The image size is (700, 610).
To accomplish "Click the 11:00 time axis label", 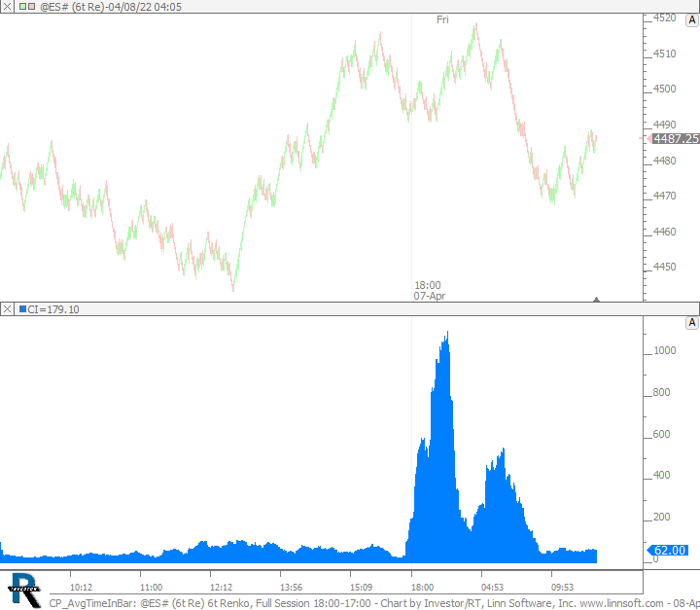I will tap(152, 587).
